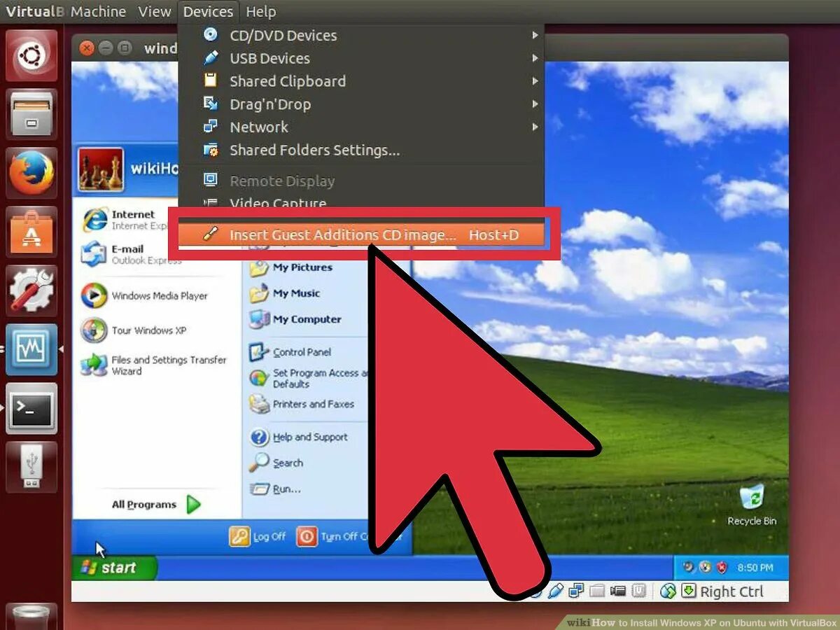Open the Ubuntu Dash launcher icon
Image resolution: width=840 pixels, height=630 pixels.
(31, 55)
